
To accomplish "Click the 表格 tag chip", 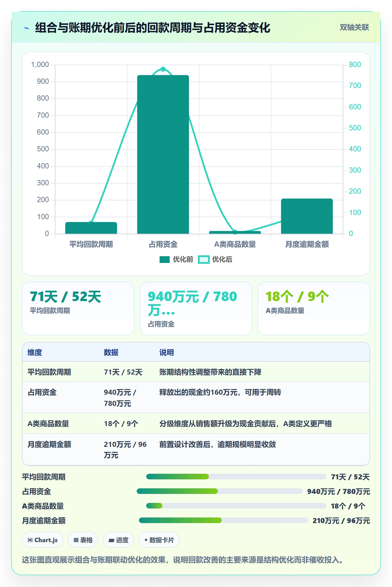I will (x=83, y=540).
